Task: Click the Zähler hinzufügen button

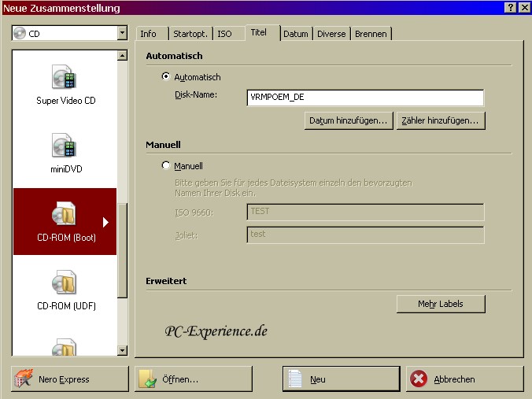Action: click(440, 120)
